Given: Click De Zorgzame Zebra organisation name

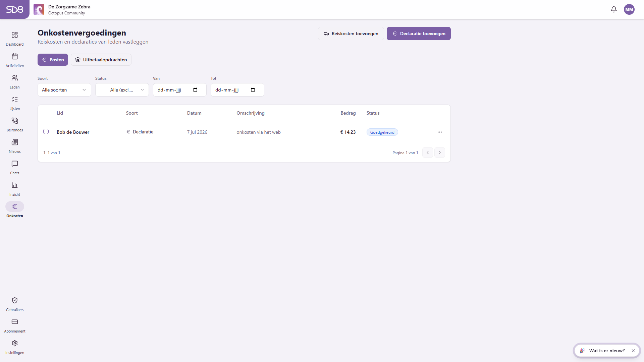Looking at the screenshot, I should pos(69,7).
